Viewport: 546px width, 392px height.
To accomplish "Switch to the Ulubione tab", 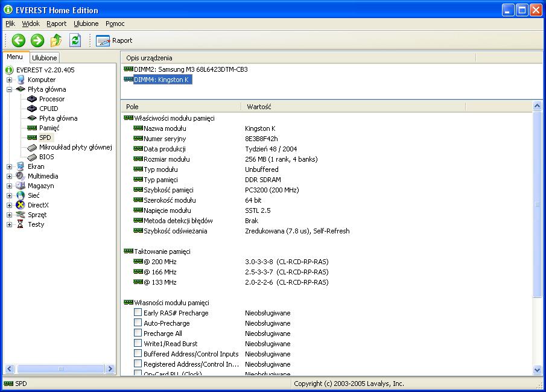I will pyautogui.click(x=44, y=58).
